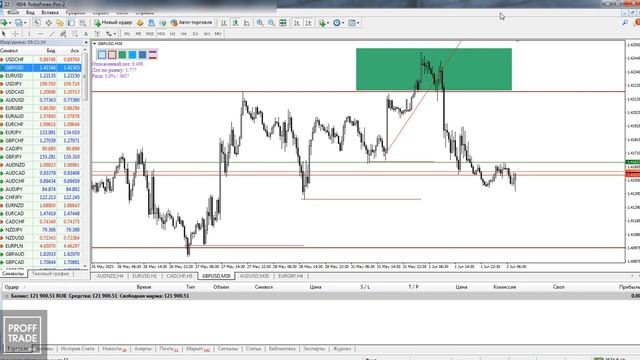Open the Strategy Tester icon
The width and height of the screenshot is (640, 360).
[82, 23]
